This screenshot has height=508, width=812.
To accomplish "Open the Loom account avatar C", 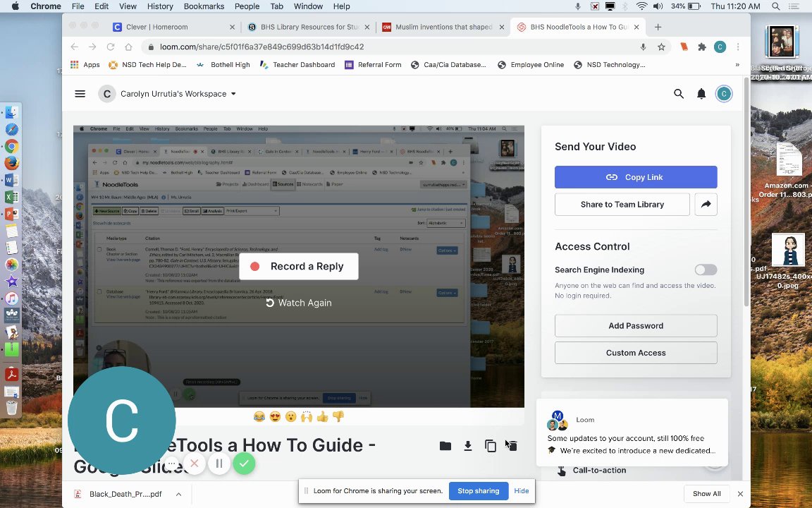I will [x=723, y=94].
